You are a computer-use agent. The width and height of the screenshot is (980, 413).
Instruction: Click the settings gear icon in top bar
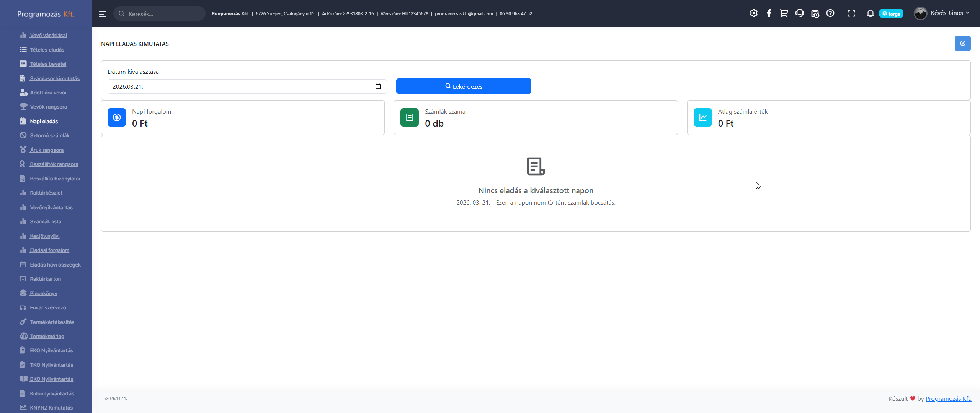753,13
